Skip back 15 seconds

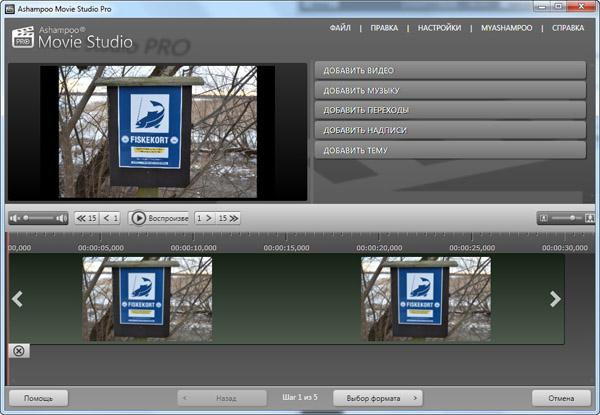coord(87,217)
